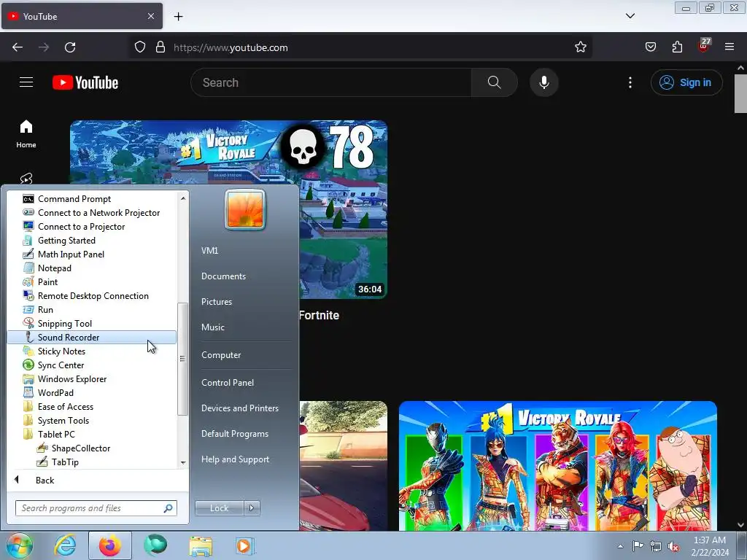747x560 pixels.
Task: Click the Start menu programs scrollbar thumb
Action: tap(182, 359)
